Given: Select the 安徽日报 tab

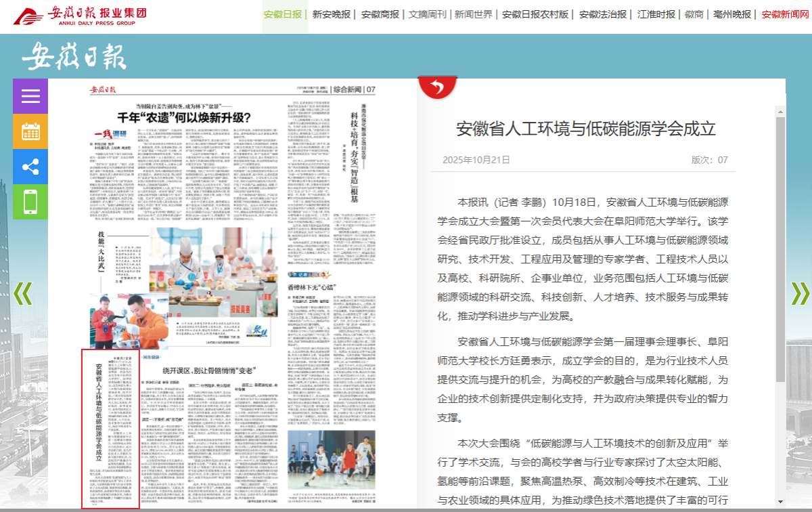Looking at the screenshot, I should pos(282,14).
